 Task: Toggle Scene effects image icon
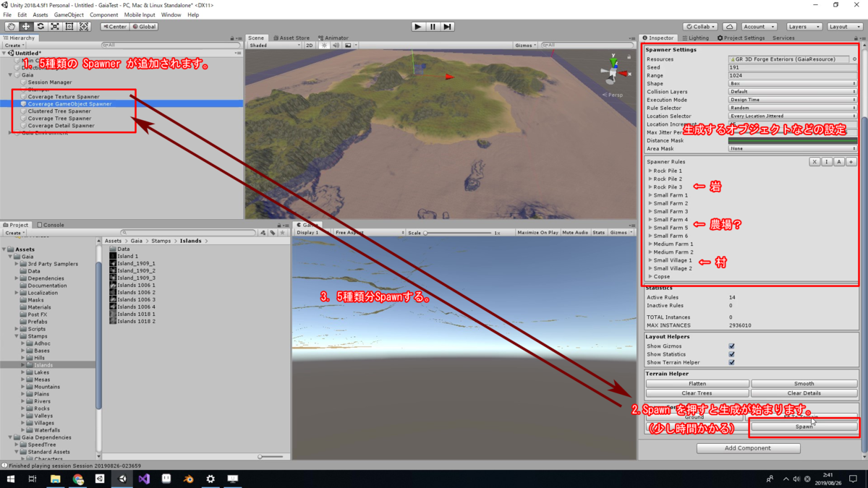point(348,45)
